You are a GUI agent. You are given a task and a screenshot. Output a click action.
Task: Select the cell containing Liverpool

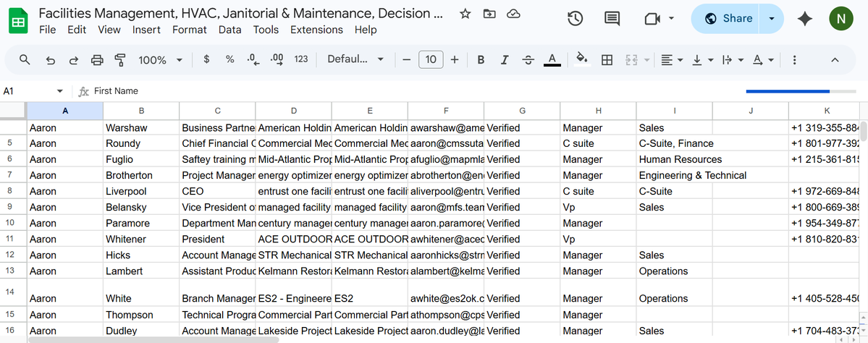141,192
